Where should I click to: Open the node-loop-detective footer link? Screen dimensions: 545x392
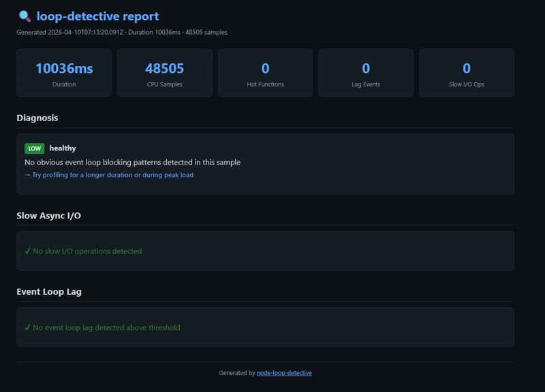(284, 373)
